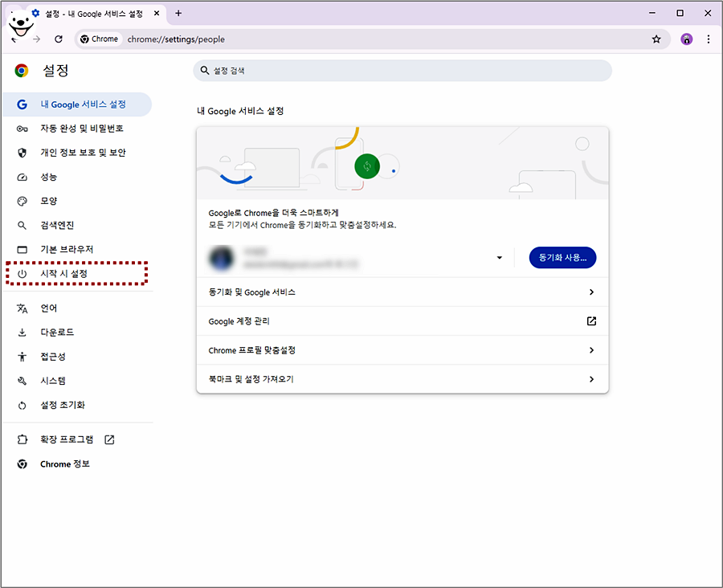Maximize the Chrome window
723x588 pixels.
(680, 14)
